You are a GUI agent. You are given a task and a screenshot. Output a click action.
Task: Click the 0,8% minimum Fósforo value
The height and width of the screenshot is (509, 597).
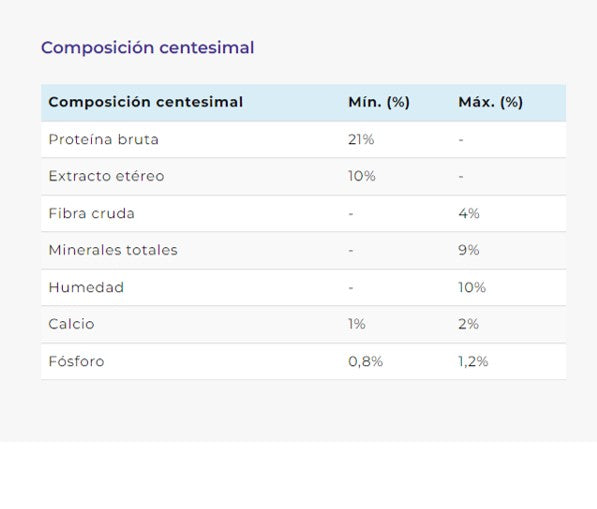click(x=366, y=361)
